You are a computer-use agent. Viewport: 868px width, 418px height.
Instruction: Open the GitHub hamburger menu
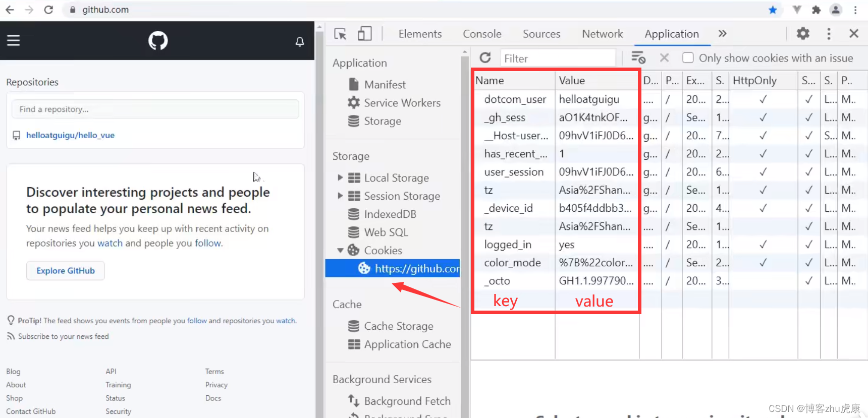(14, 40)
